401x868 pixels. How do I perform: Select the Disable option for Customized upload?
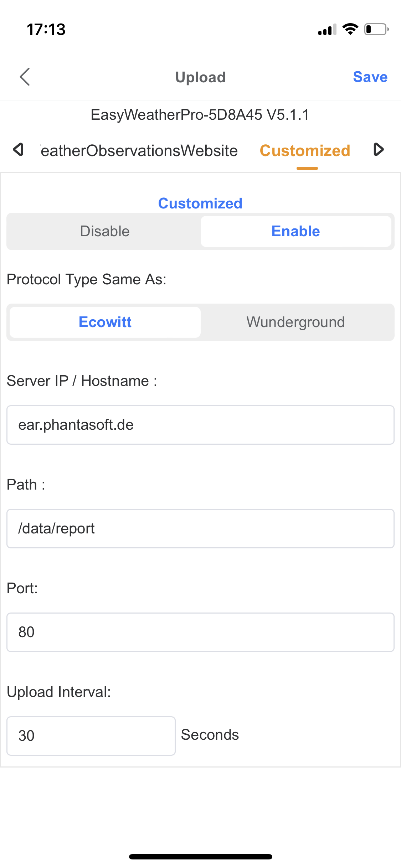[x=105, y=231]
